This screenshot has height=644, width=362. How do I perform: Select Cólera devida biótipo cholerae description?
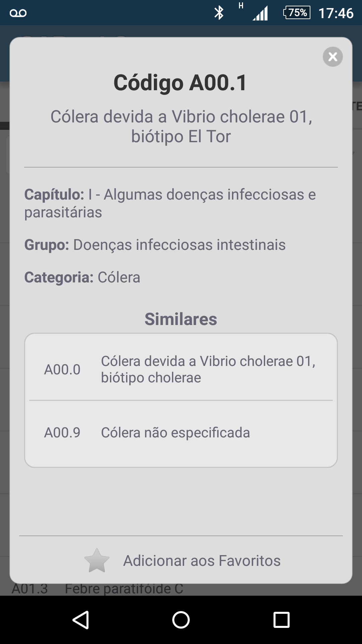tap(208, 369)
